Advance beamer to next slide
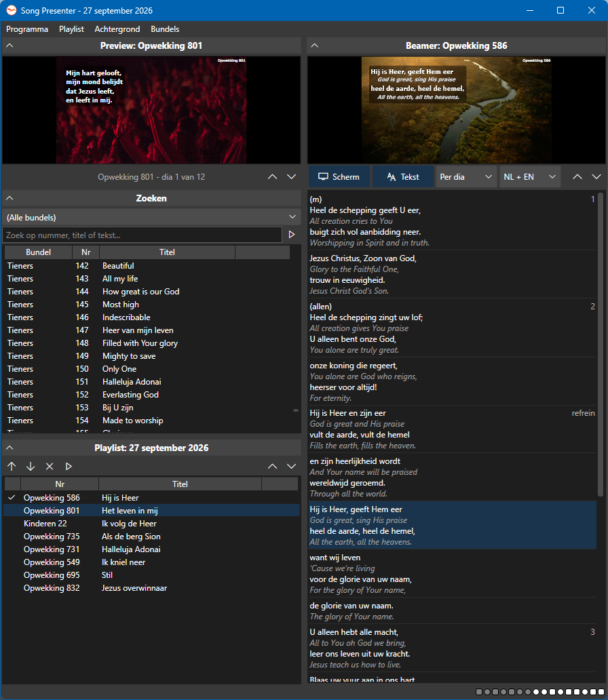The height and width of the screenshot is (700, 608). (x=596, y=177)
